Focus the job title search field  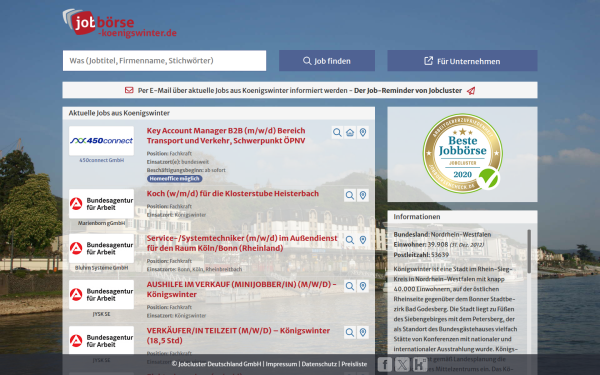click(x=164, y=60)
